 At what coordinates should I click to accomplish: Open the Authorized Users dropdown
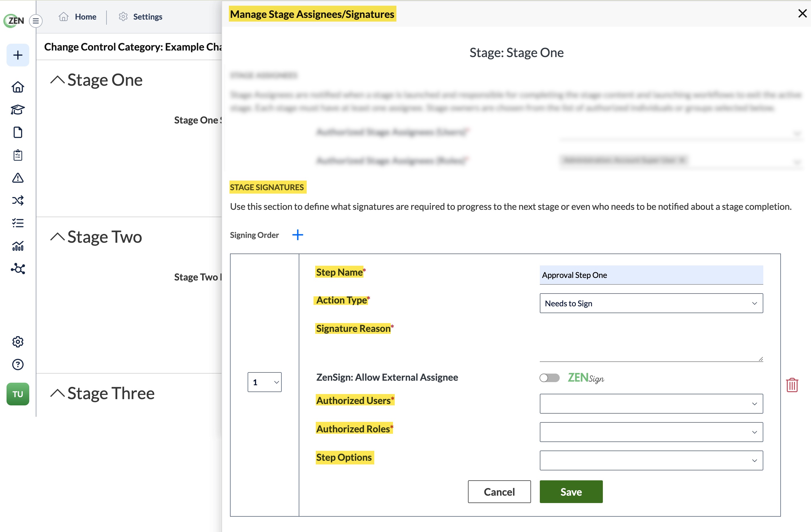651,404
